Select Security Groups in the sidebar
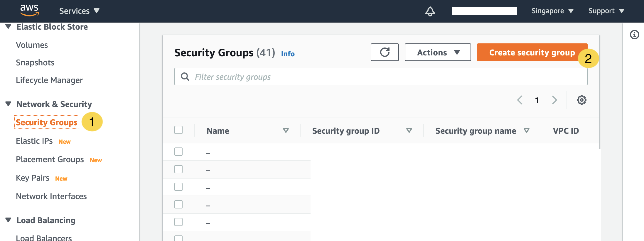The height and width of the screenshot is (241, 644). pyautogui.click(x=47, y=122)
